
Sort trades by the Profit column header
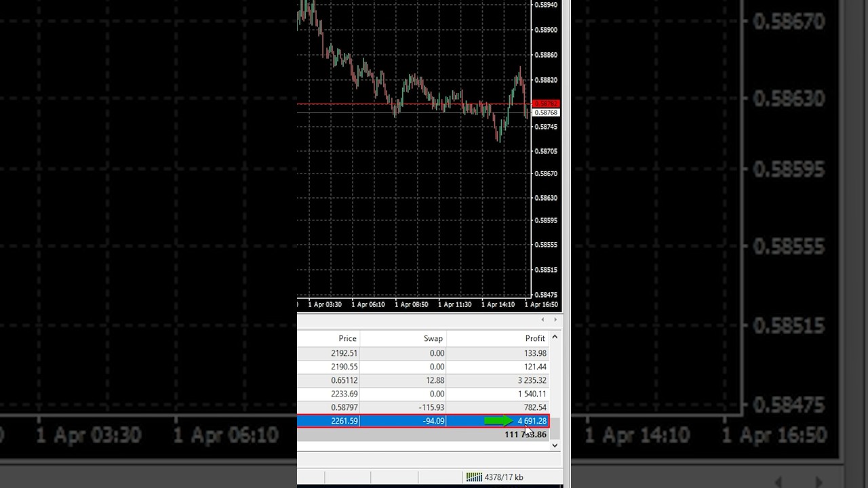pos(535,338)
